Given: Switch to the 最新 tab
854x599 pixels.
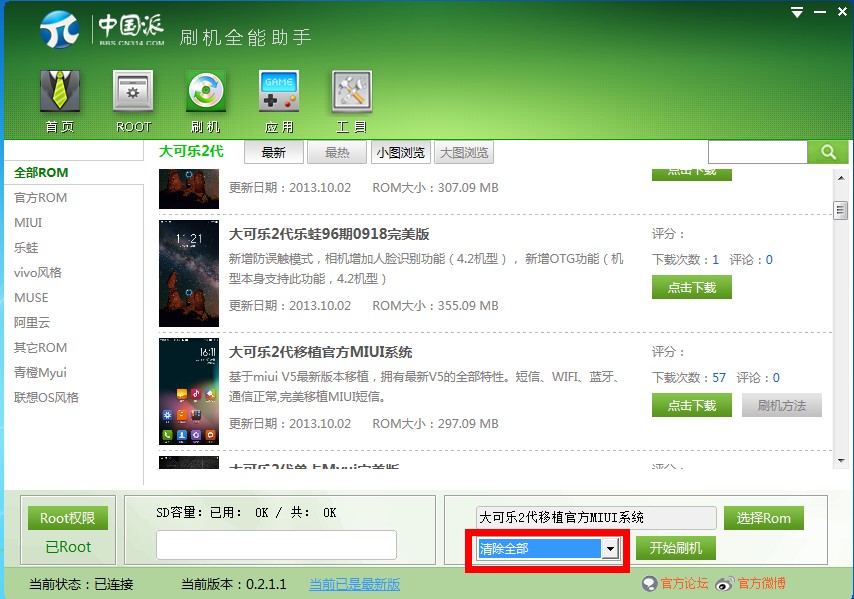Looking at the screenshot, I should point(273,152).
